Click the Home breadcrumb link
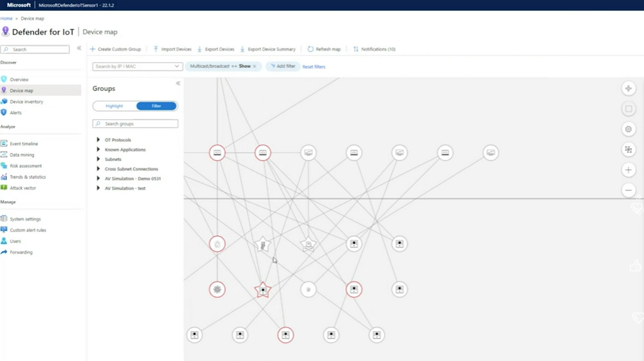 coord(6,19)
